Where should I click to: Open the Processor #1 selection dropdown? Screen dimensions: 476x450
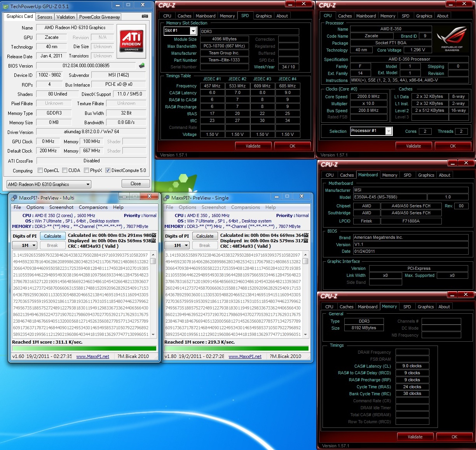pos(371,131)
